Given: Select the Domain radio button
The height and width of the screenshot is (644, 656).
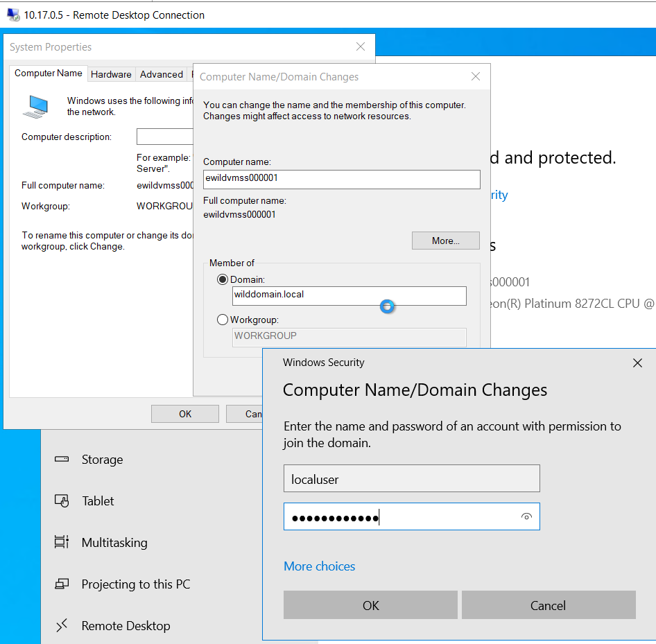Looking at the screenshot, I should [x=223, y=279].
